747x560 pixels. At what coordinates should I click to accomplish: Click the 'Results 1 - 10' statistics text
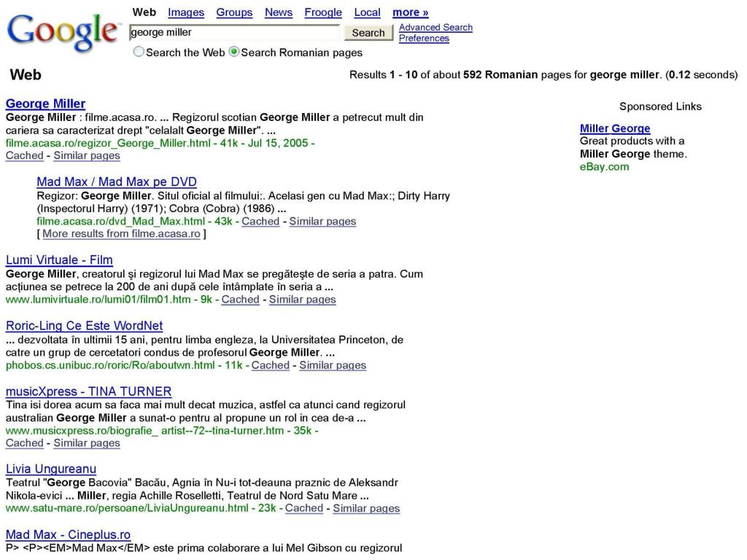tap(543, 75)
